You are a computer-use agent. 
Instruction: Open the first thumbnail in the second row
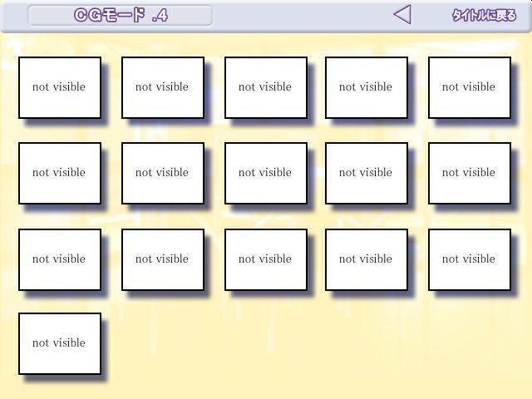click(59, 173)
